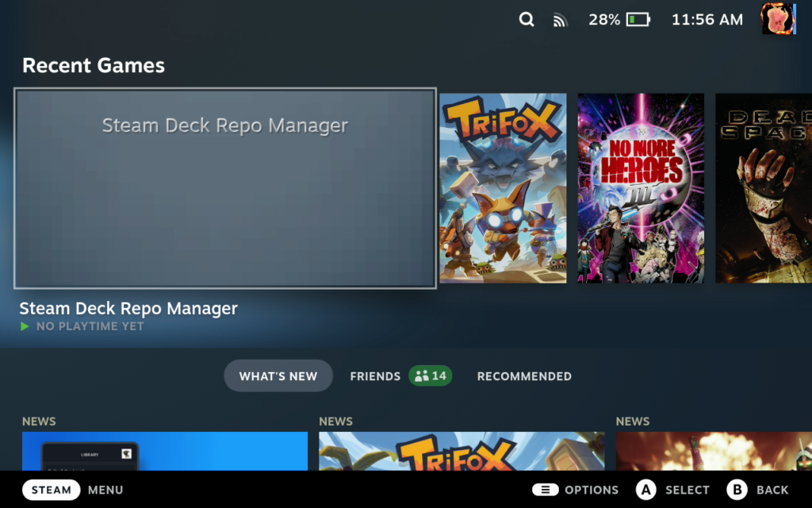812x508 pixels.
Task: Click the STEAM menu button
Action: click(52, 490)
